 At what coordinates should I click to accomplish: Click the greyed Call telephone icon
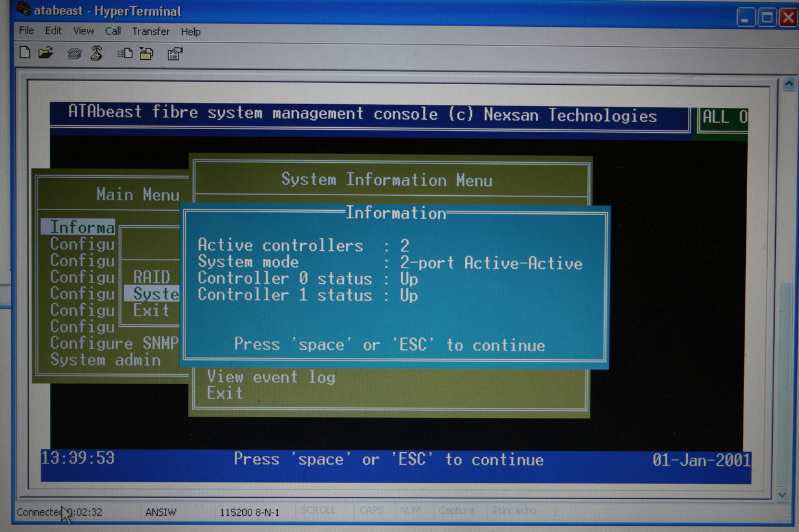[x=75, y=54]
